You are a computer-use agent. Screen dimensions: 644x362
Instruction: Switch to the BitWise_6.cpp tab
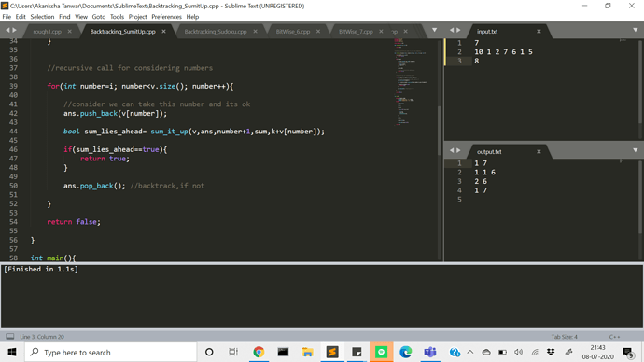point(293,31)
